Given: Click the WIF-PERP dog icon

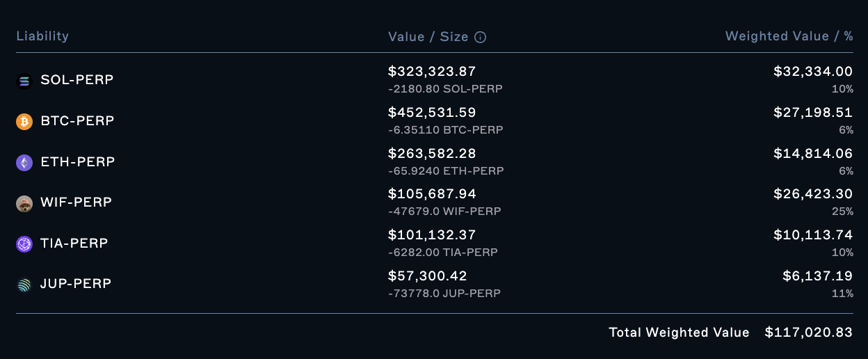Looking at the screenshot, I should pyautogui.click(x=24, y=203).
